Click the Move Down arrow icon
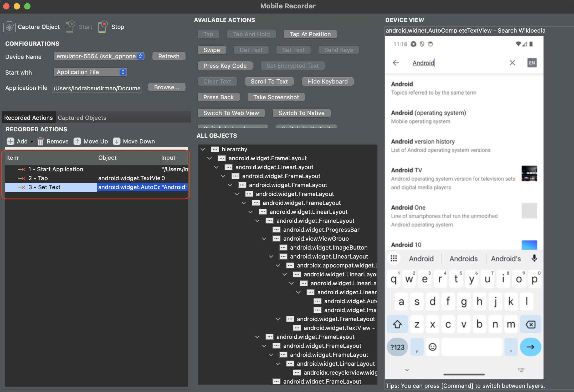Image resolution: width=574 pixels, height=392 pixels. 116,141
